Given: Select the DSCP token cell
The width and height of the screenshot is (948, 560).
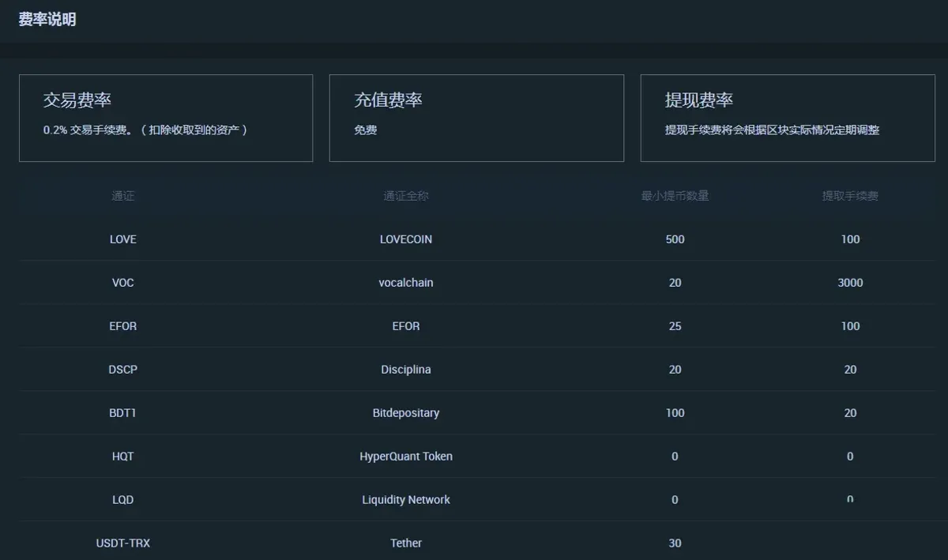Looking at the screenshot, I should point(123,370).
